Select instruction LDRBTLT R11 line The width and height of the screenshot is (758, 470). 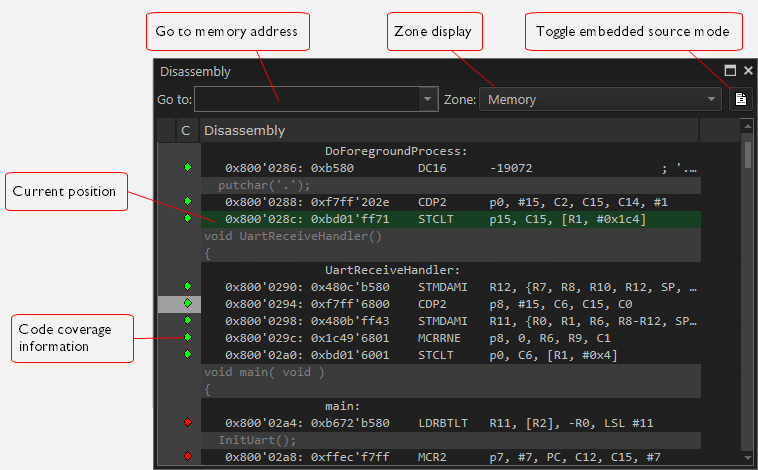pyautogui.click(x=451, y=423)
